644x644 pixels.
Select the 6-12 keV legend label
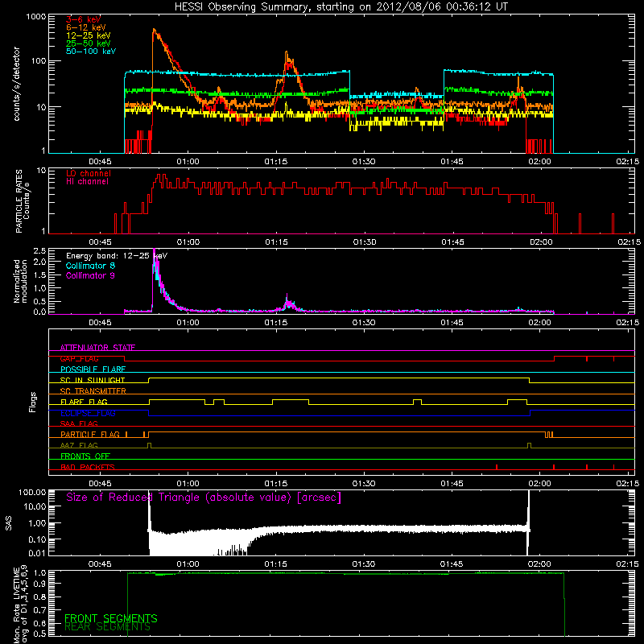(x=86, y=27)
